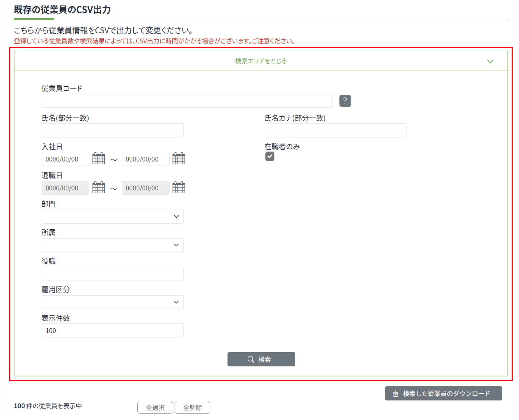Screen dimensions: 519x420
Task: Open the 退職日 start date calendar picker
Action: tap(99, 188)
